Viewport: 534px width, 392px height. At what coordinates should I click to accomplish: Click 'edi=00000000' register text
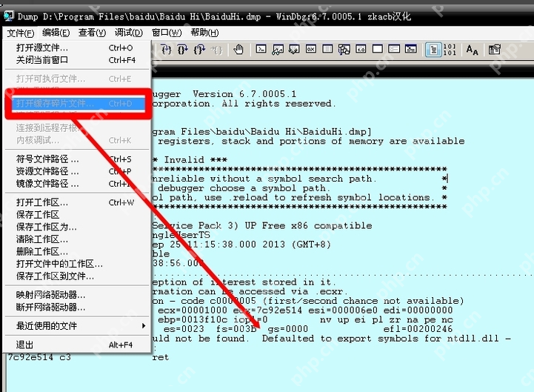coord(418,310)
